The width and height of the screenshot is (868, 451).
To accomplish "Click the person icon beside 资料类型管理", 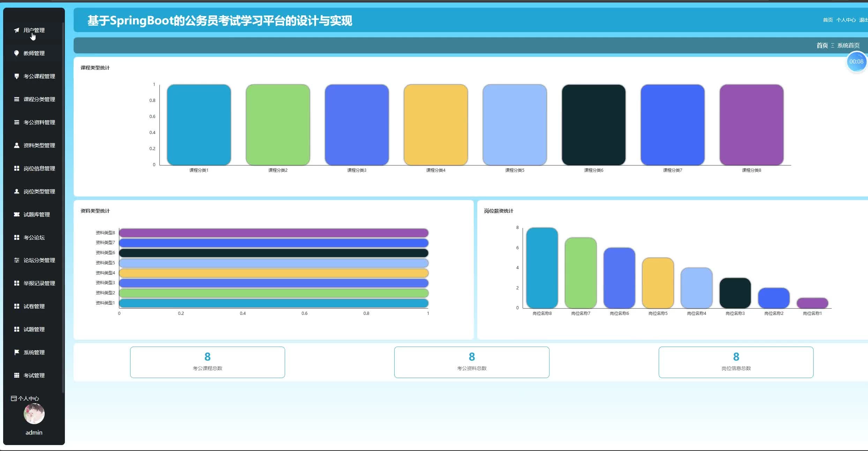I will (16, 145).
